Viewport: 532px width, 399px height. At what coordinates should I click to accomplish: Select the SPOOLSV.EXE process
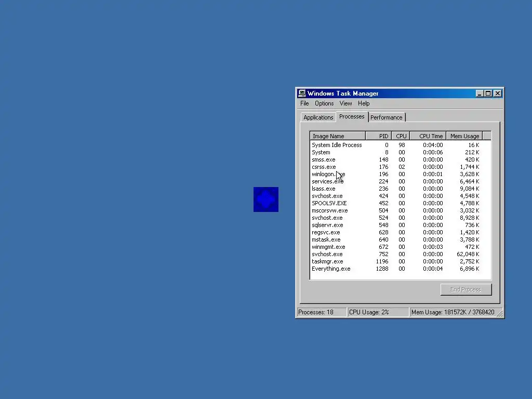(401, 203)
